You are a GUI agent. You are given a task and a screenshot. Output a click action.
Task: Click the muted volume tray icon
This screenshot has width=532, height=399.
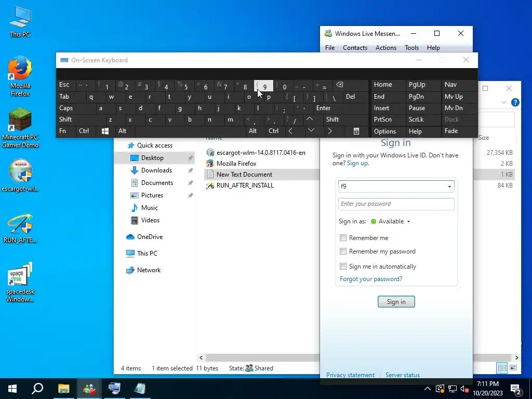464,389
